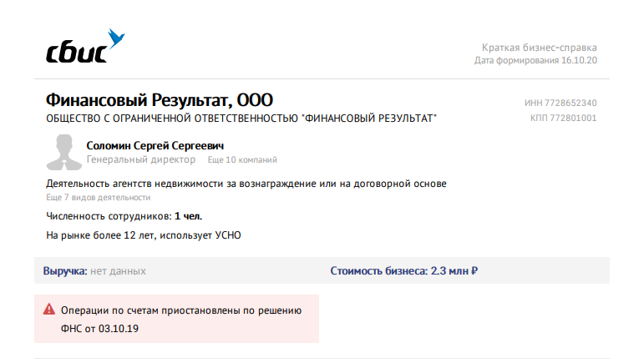The height and width of the screenshot is (363, 644).
Task: Select the text 'КПП 772801001'
Action: point(563,118)
